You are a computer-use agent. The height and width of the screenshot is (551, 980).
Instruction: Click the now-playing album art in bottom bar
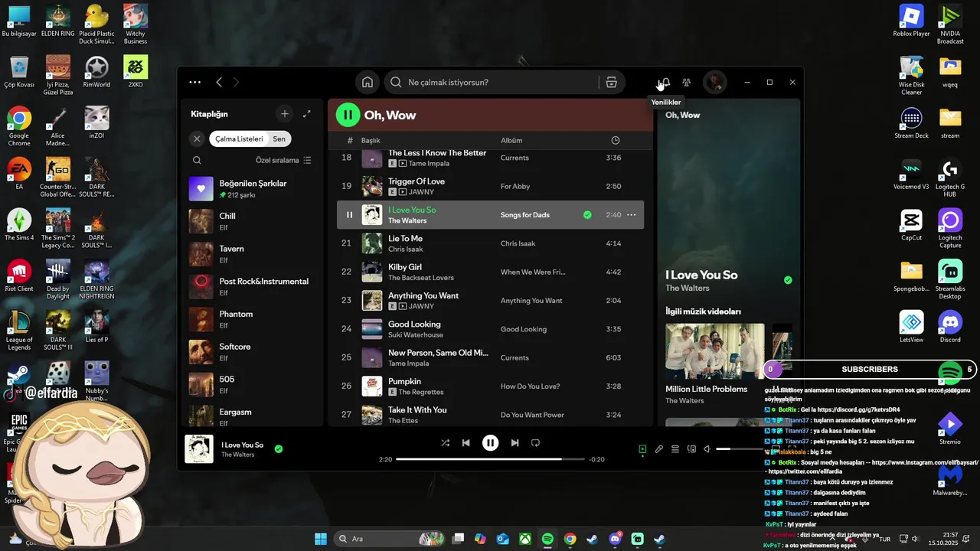click(x=199, y=449)
